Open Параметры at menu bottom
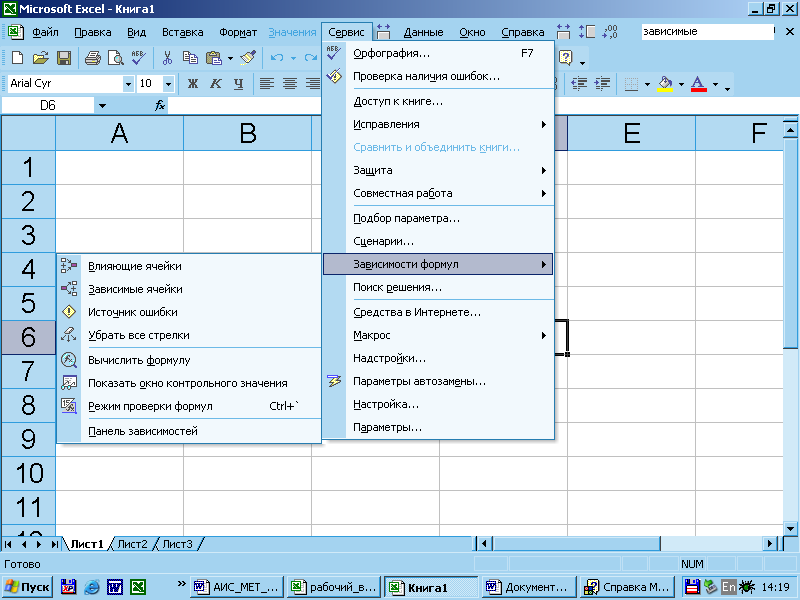The width and height of the screenshot is (800, 600). tap(438, 427)
